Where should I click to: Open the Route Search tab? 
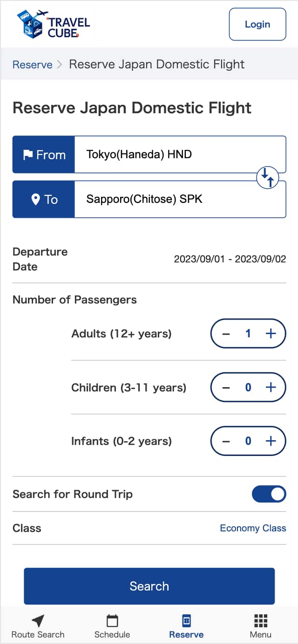(38, 626)
